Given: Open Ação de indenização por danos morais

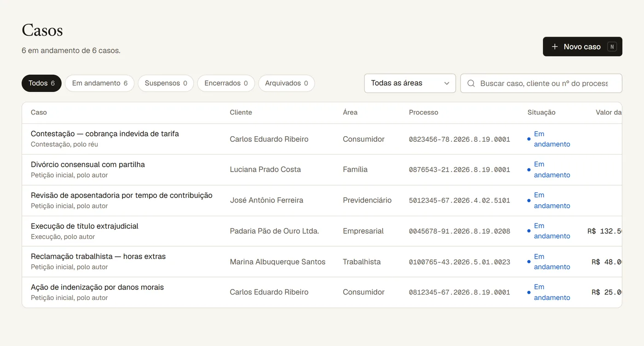Looking at the screenshot, I should [x=98, y=287].
